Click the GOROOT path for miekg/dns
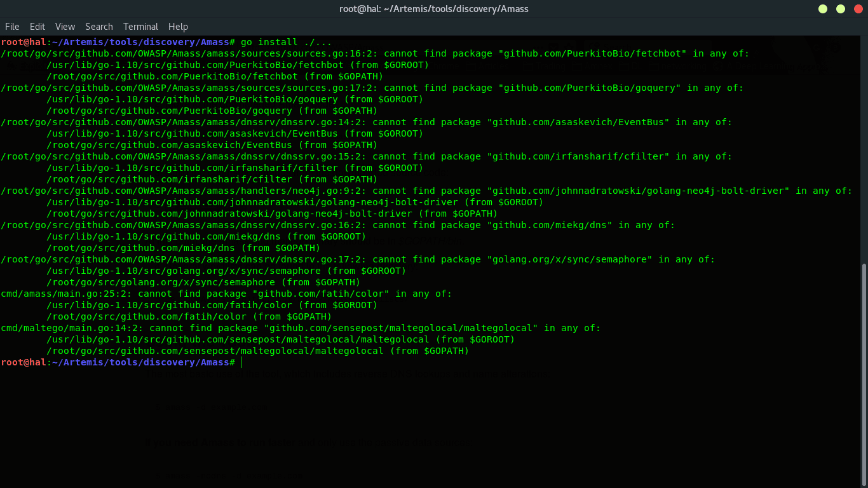868x488 pixels. [x=207, y=236]
